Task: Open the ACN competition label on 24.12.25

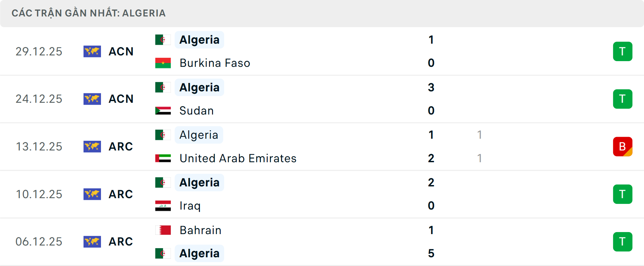Action: pos(121,99)
